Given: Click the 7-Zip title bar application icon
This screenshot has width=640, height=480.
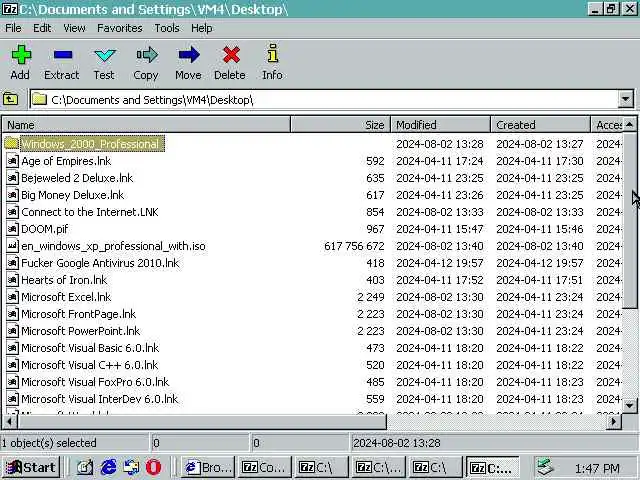Looking at the screenshot, I should click(9, 9).
